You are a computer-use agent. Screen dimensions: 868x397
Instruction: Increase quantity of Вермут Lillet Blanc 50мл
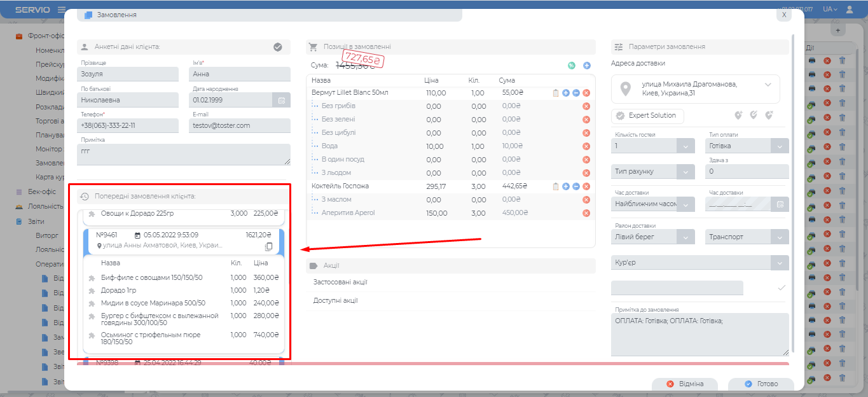pos(566,93)
